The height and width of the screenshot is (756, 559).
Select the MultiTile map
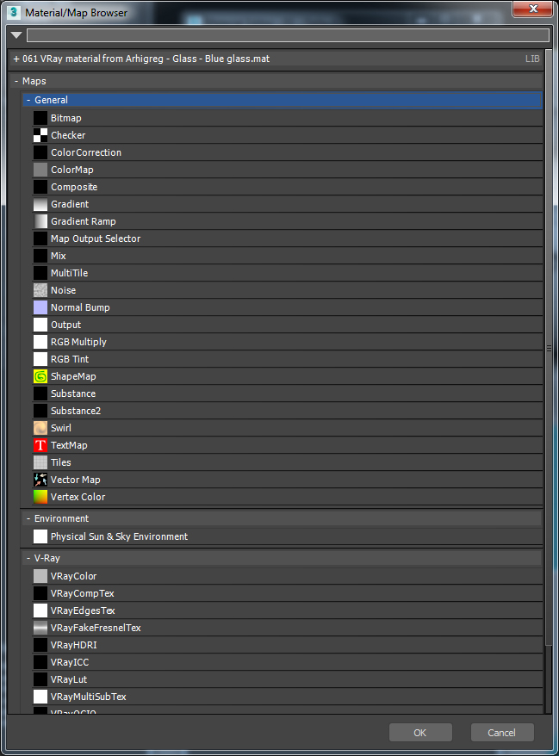pos(288,273)
